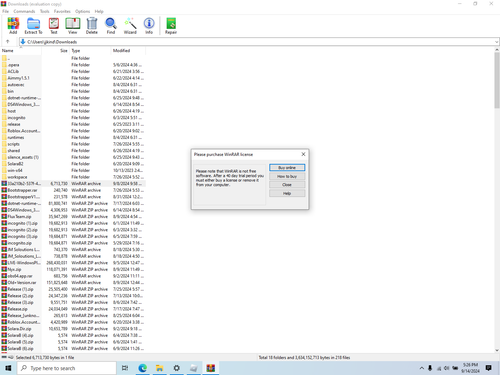Click the Extract To toolbar icon
Screen dimensions: 500x375
[33, 26]
